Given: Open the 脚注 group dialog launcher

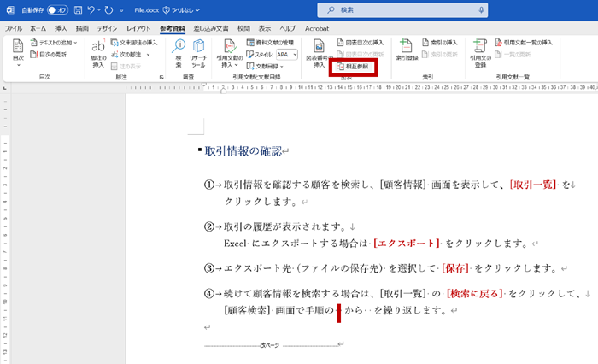Looking at the screenshot, I should coord(161,77).
